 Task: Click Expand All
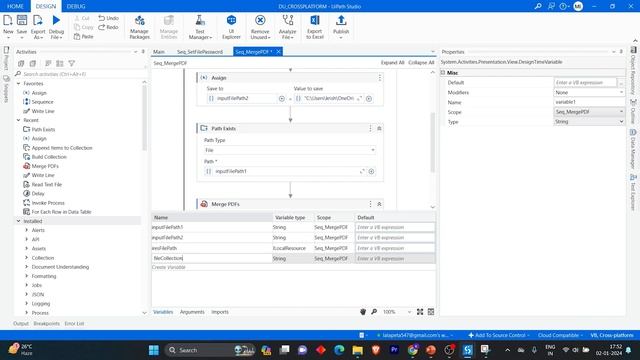[x=392, y=62]
